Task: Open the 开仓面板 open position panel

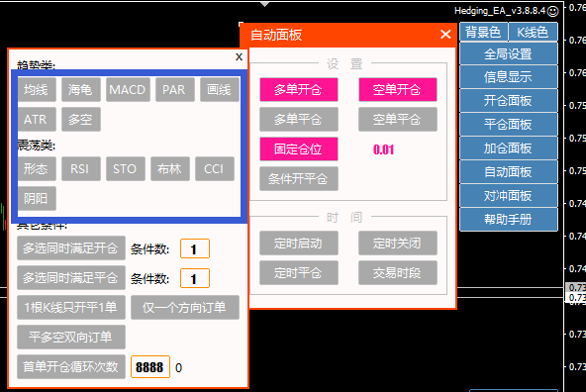Action: [x=509, y=101]
